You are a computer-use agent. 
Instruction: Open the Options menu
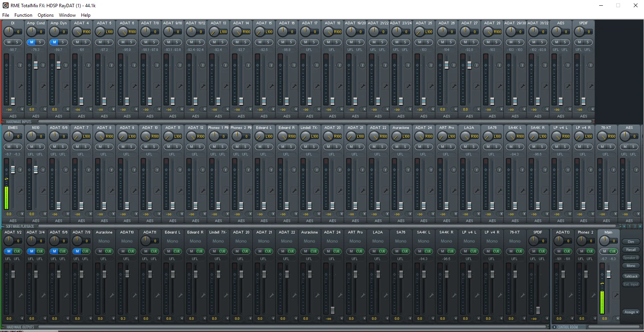pyautogui.click(x=46, y=15)
